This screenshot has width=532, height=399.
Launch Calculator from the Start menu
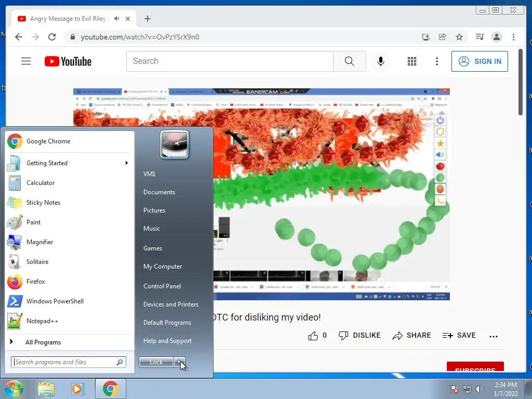click(x=70, y=182)
